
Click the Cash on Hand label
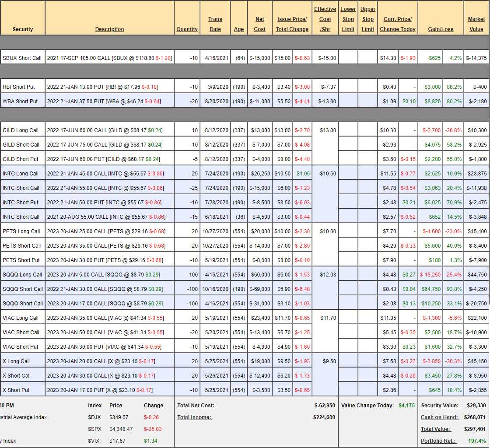pos(439,417)
